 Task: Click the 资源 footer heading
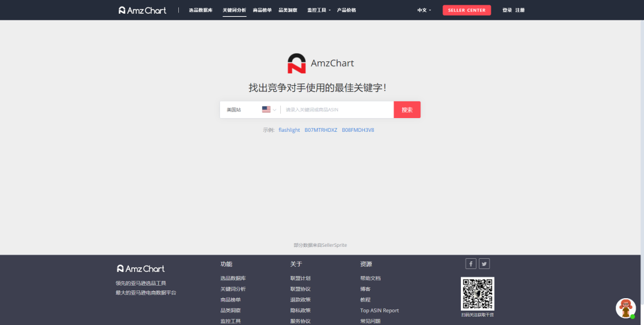click(x=366, y=264)
